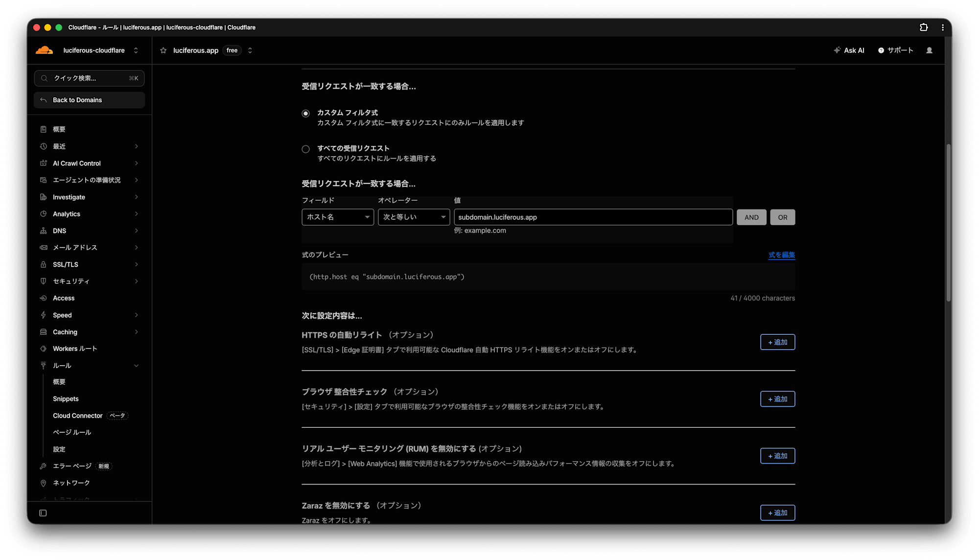Viewport: 979px width, 560px height.
Task: Click the Ask AI button label
Action: [854, 50]
